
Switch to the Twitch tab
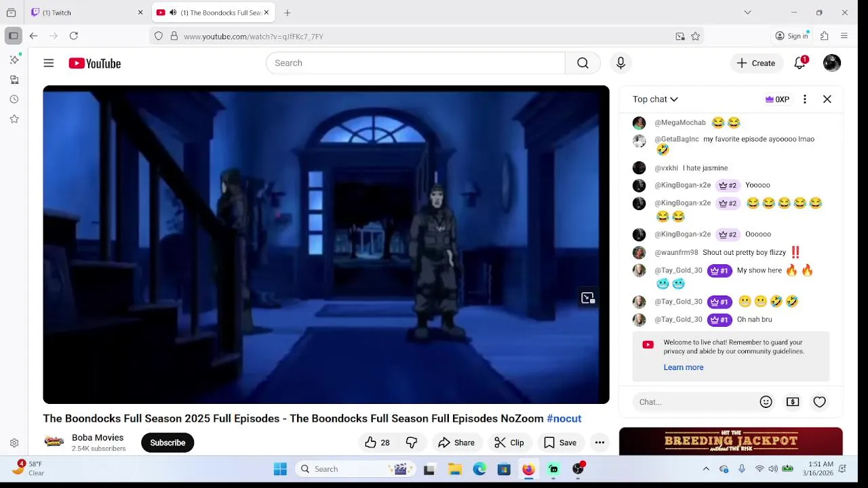click(x=87, y=13)
